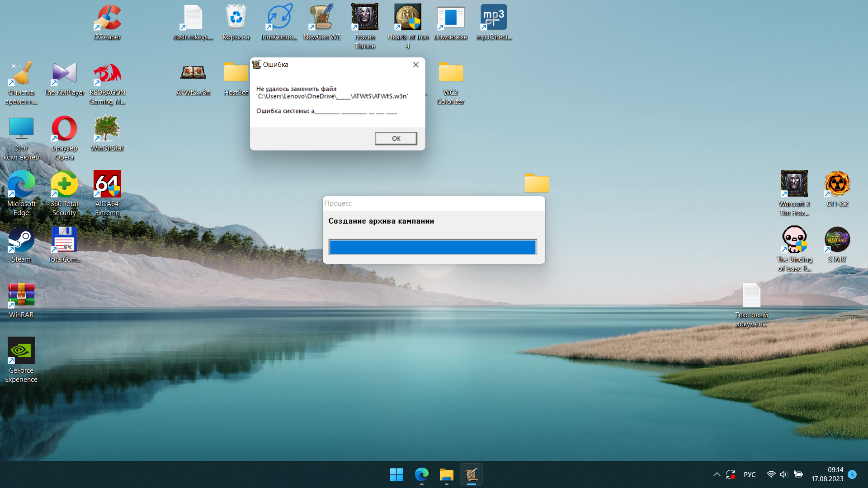The width and height of the screenshot is (868, 488).
Task: Select the CCleaner desktop icon
Action: 107,19
